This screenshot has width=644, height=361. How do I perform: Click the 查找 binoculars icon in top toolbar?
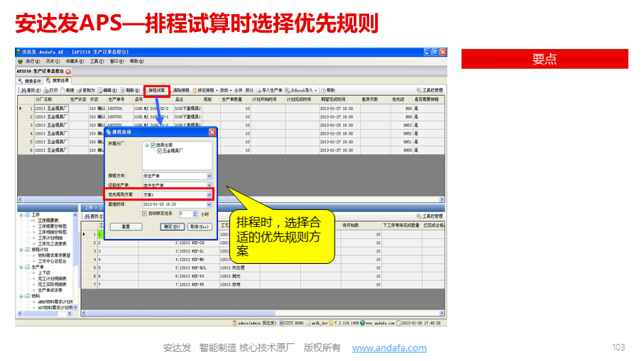(24, 91)
